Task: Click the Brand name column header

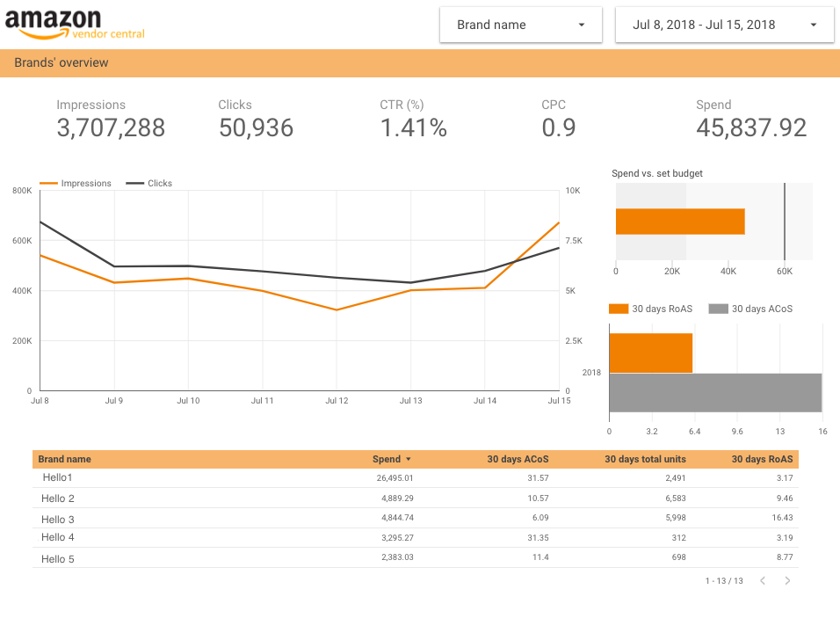Action: tap(64, 459)
